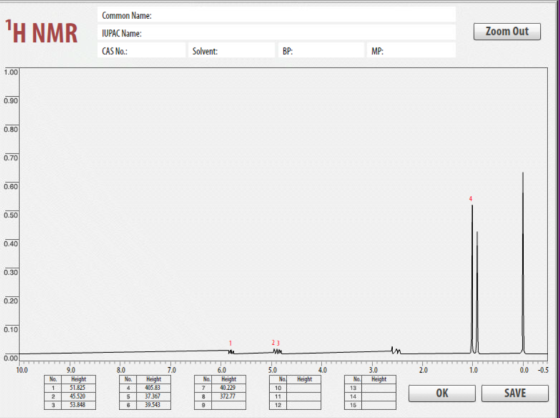Screen dimensions: 560x418
Task: Click the tall peak at 0.0 ppm
Action: coord(523,263)
